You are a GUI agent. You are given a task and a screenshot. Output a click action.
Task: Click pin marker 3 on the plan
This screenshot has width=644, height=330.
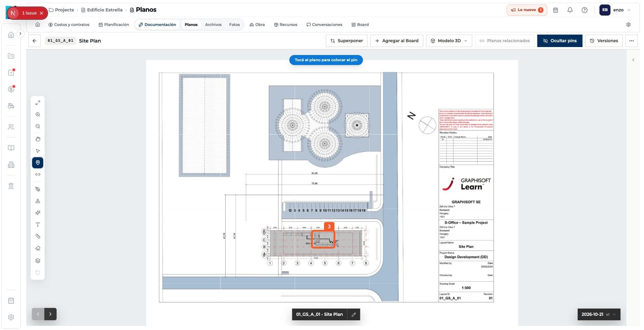[329, 227]
